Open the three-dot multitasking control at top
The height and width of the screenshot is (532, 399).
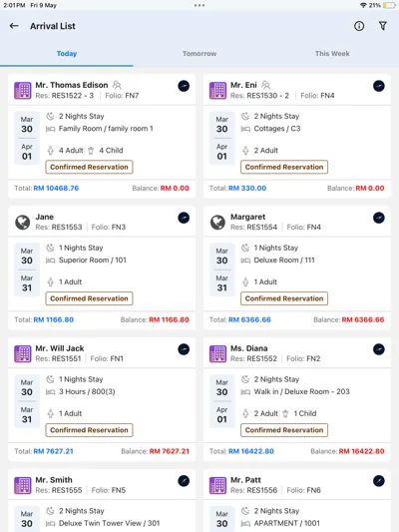click(x=199, y=5)
